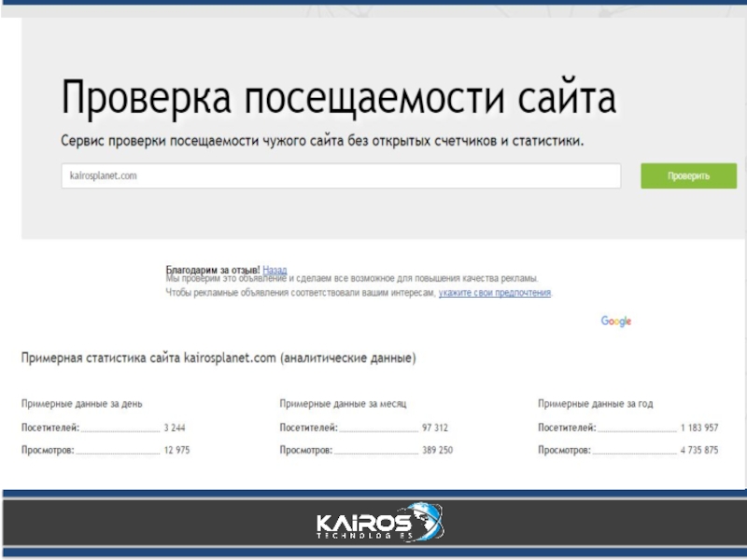Select daily visitors value 3 244

tap(175, 427)
